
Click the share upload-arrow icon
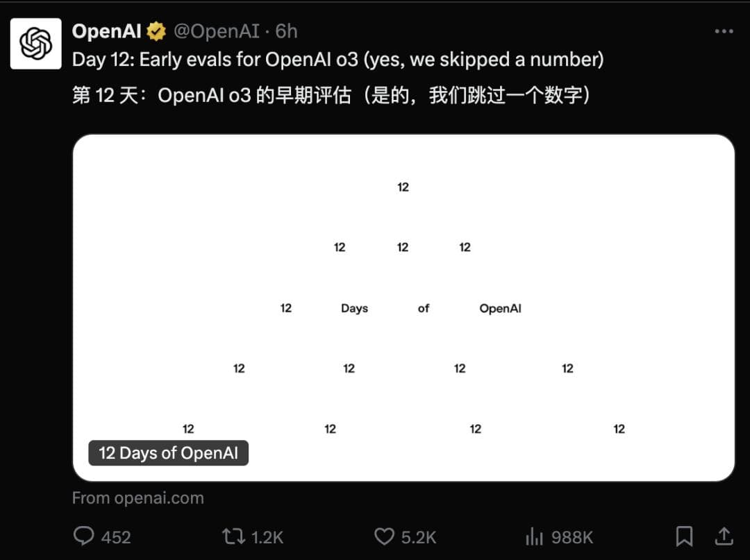[724, 536]
